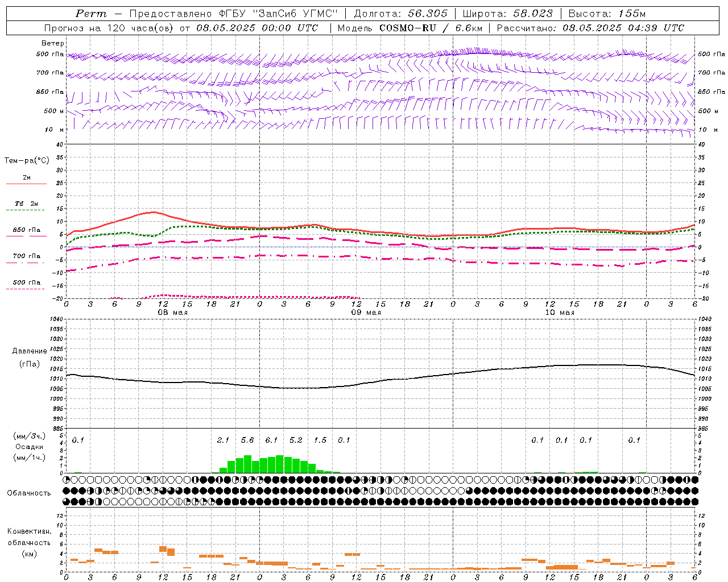Click '700 гПа' entry in temperature legend
The height and width of the screenshot is (582, 728).
pyautogui.click(x=27, y=256)
